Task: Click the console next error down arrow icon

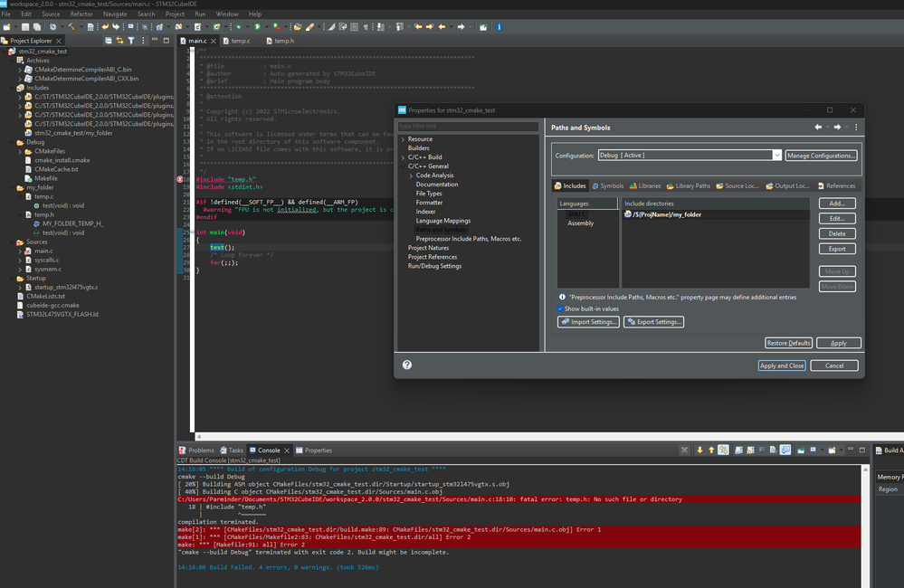Action: 700,450
